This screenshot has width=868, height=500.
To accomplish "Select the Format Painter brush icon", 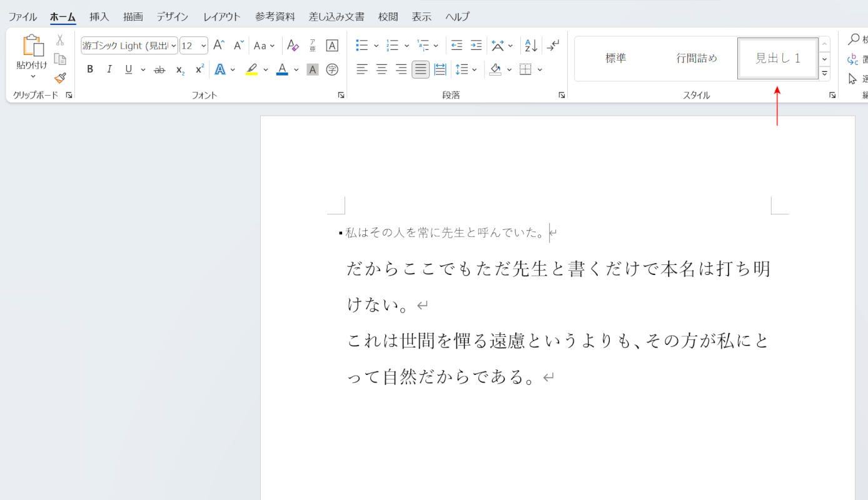I will coord(60,78).
